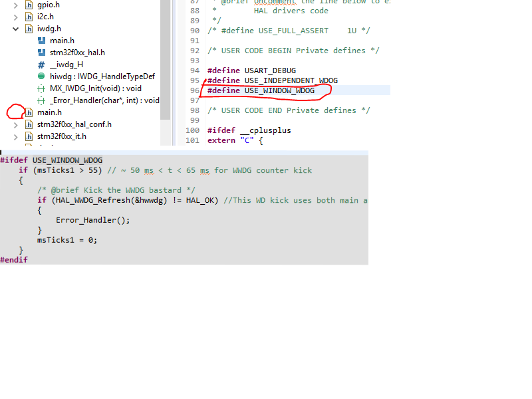This screenshot has width=532, height=399.
Task: Collapse the iwdg.h tree node
Action: point(16,29)
